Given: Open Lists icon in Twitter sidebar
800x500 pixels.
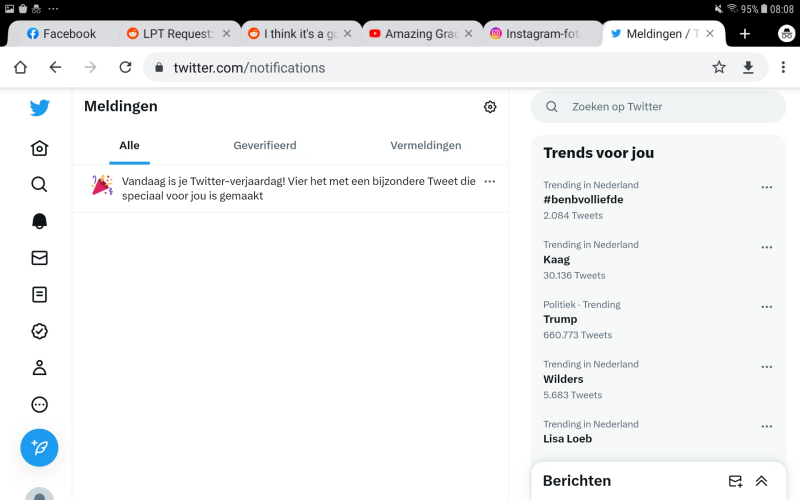Looking at the screenshot, I should pyautogui.click(x=39, y=295).
